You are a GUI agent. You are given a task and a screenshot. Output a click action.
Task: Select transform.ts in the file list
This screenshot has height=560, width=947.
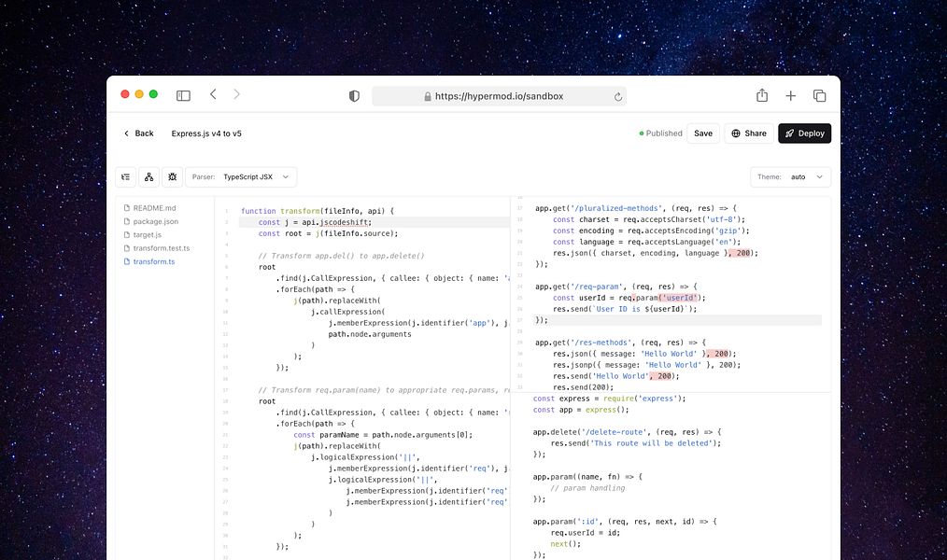(154, 261)
